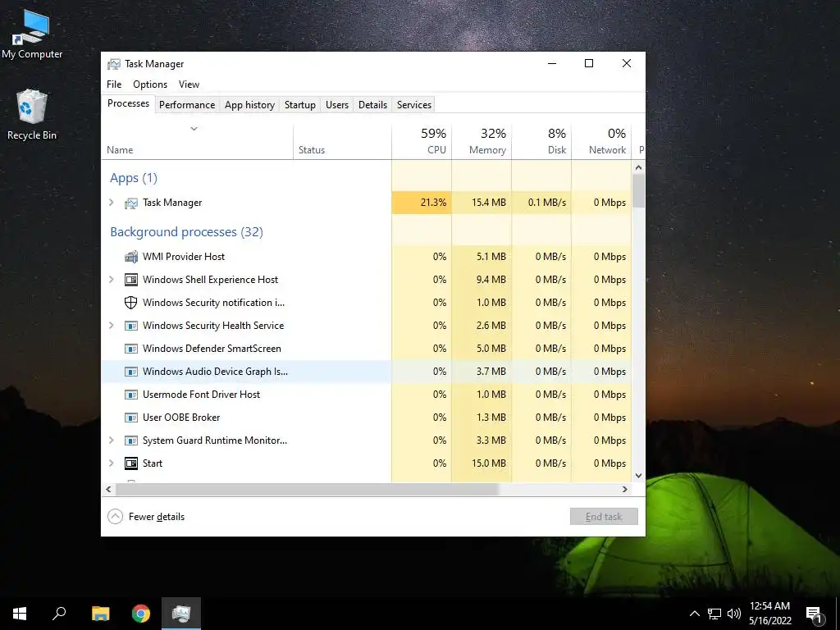Open the notification center icon
Image resolution: width=840 pixels, height=630 pixels.
(815, 614)
